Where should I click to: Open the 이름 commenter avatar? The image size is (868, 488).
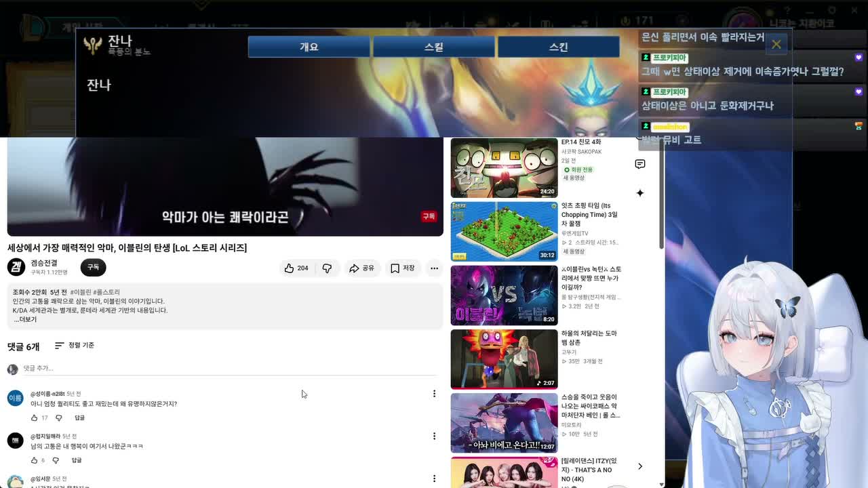(15, 398)
